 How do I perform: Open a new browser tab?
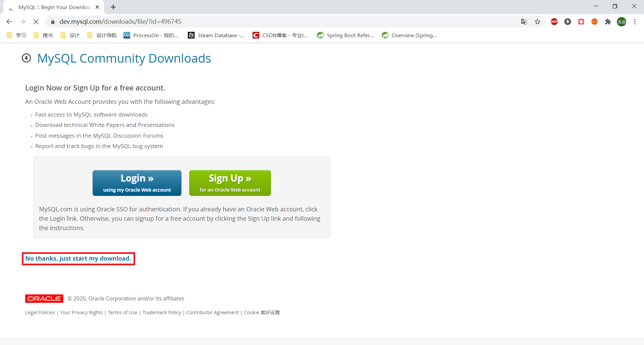(x=113, y=7)
